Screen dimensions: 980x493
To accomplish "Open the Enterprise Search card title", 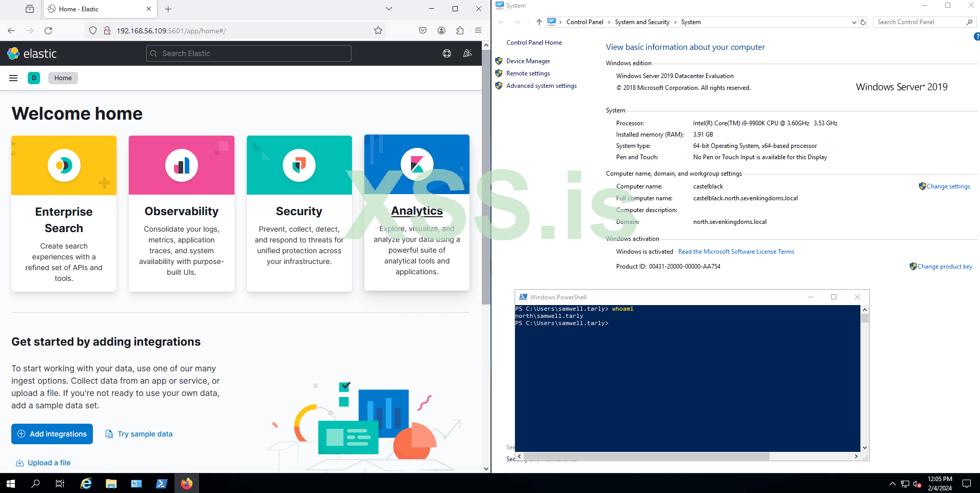I will pos(64,220).
